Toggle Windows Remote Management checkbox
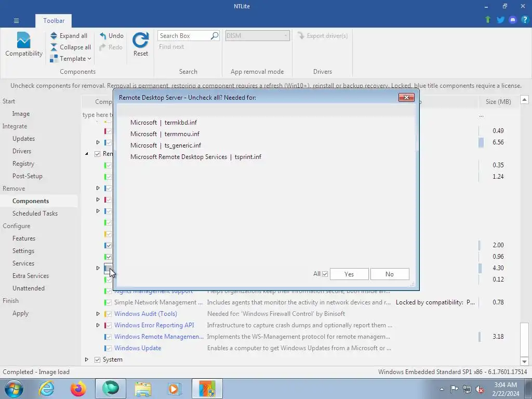The width and height of the screenshot is (532, 399). point(108,337)
